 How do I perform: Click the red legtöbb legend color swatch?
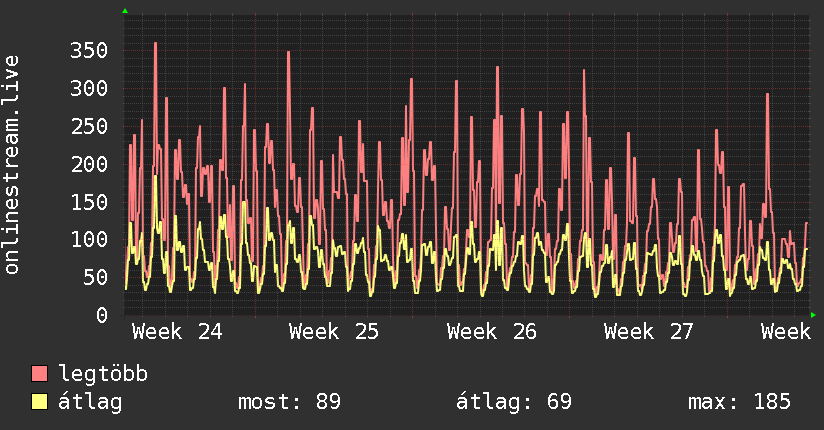coord(39,374)
